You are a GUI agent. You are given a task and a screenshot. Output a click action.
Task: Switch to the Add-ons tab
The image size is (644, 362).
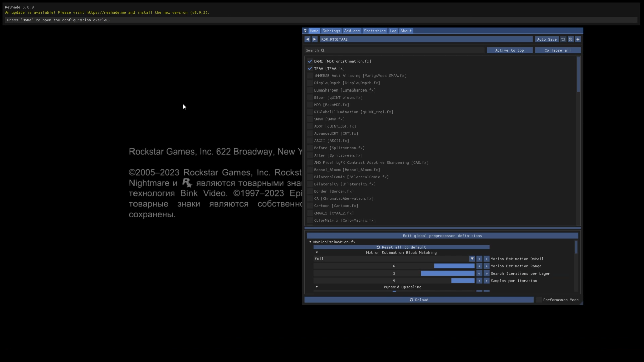point(352,31)
